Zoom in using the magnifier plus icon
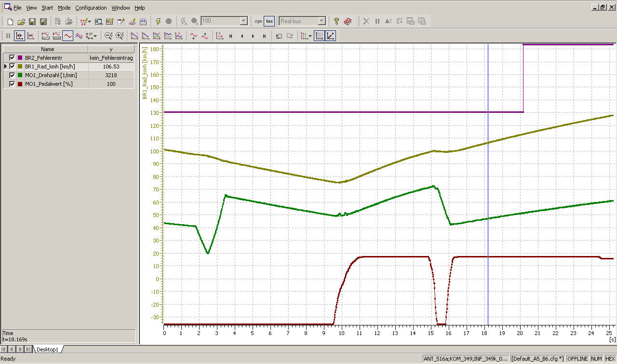The width and height of the screenshot is (617, 364). [120, 36]
